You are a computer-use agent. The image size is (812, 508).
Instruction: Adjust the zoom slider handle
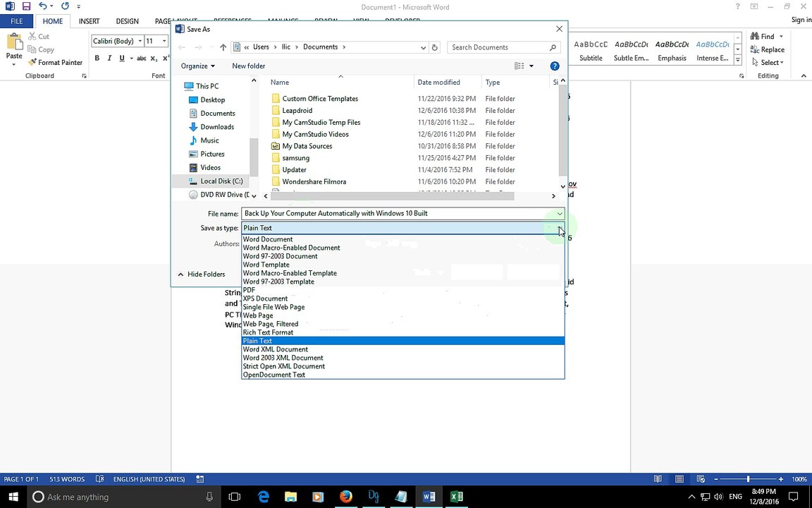[x=748, y=479]
